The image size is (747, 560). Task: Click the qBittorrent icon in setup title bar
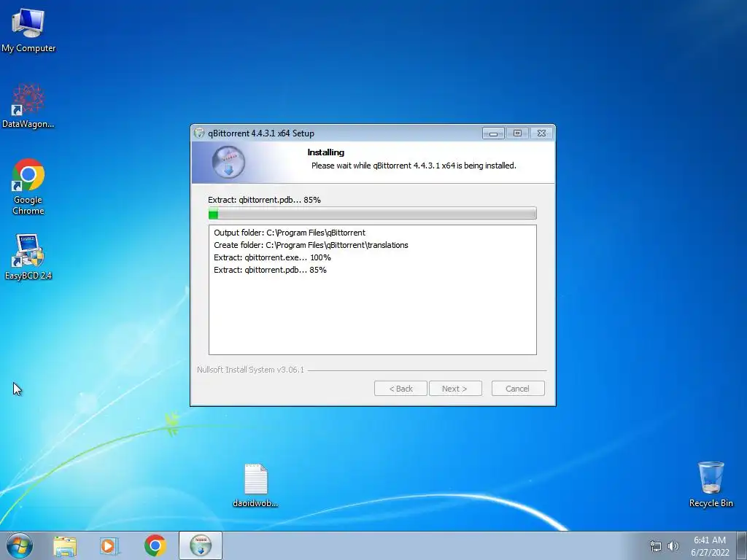[199, 133]
